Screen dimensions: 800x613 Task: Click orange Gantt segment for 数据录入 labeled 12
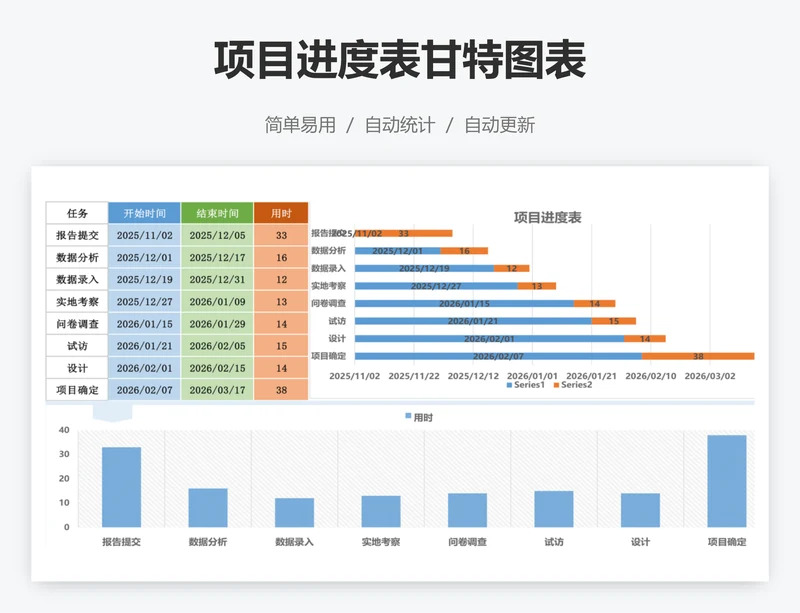click(511, 268)
